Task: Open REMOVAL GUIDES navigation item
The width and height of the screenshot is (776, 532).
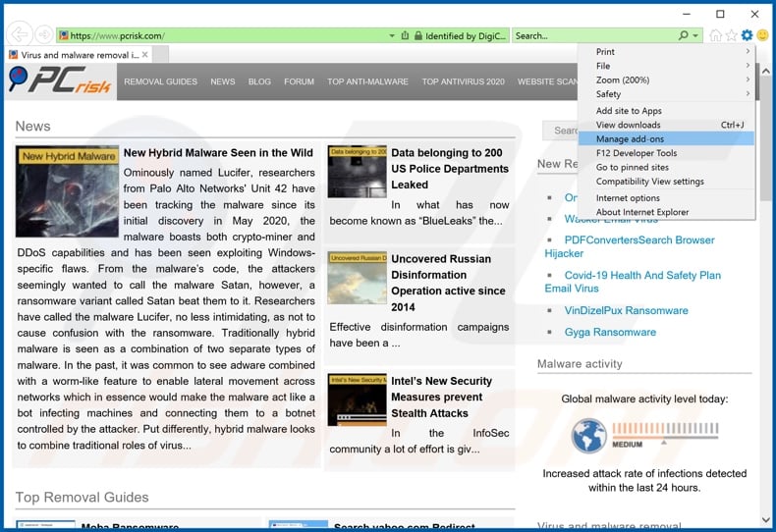Action: (x=160, y=81)
